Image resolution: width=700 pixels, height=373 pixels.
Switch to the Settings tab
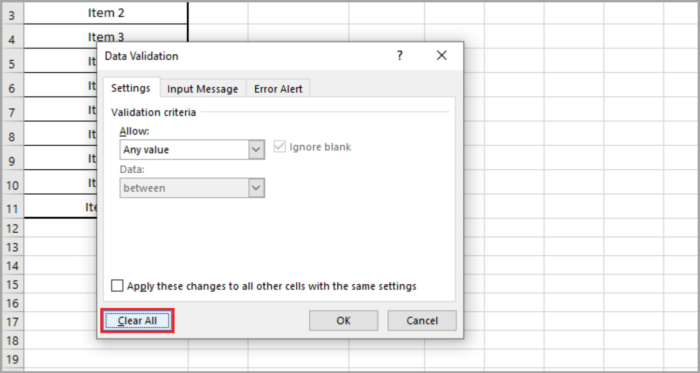pyautogui.click(x=131, y=88)
